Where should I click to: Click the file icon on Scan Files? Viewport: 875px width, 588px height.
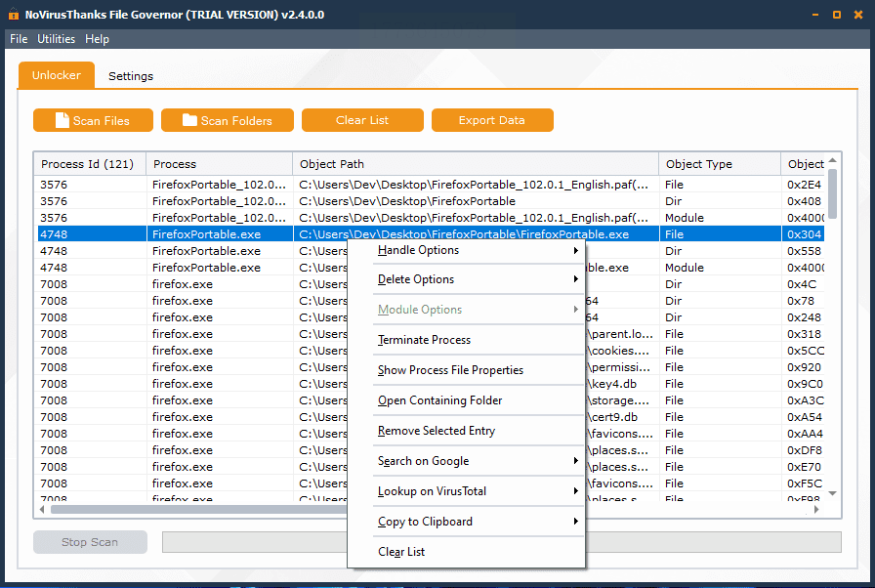point(62,120)
